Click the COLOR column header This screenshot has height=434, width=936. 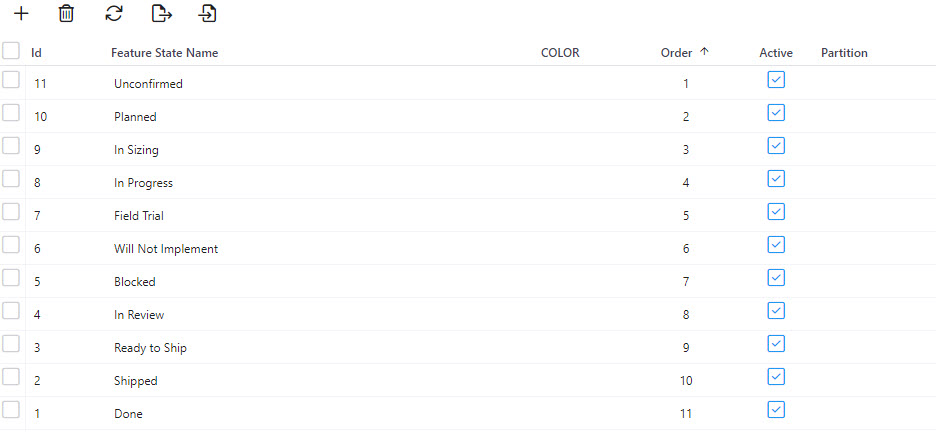click(x=559, y=53)
